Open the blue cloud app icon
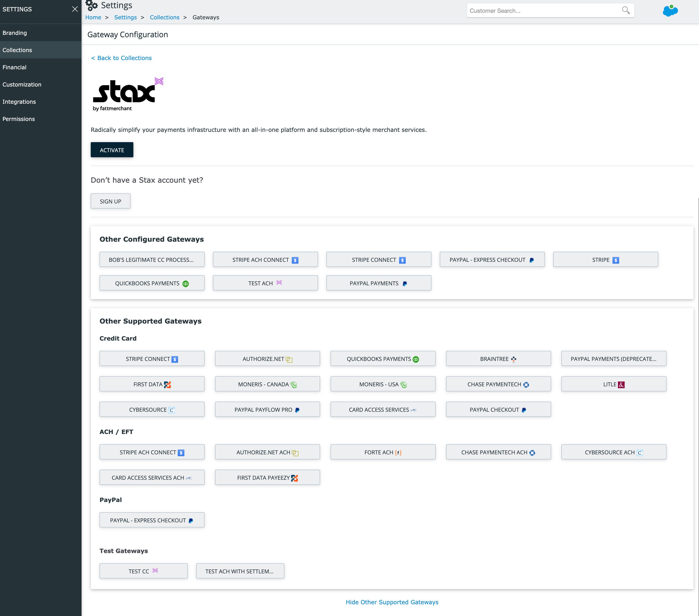Viewport: 699px width, 616px height. [670, 10]
